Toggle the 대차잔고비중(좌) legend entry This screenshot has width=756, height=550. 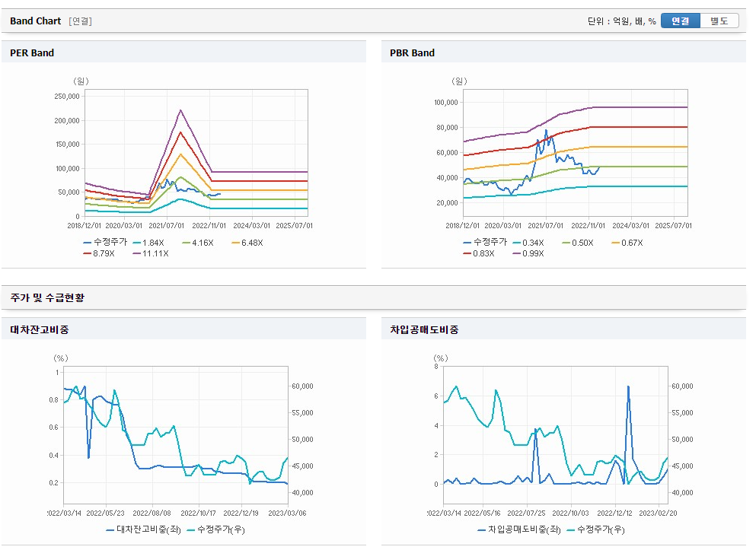click(x=143, y=529)
